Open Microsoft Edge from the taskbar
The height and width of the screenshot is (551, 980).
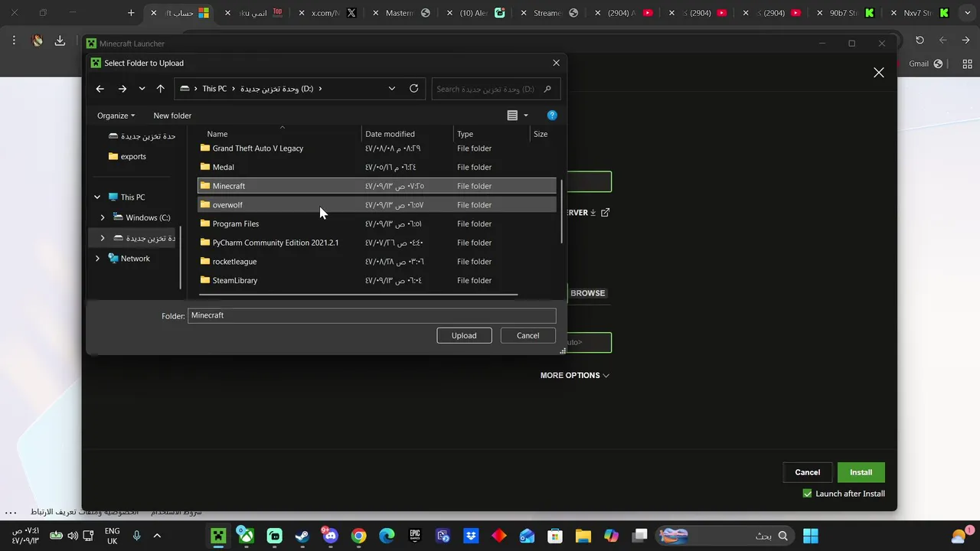tap(387, 536)
